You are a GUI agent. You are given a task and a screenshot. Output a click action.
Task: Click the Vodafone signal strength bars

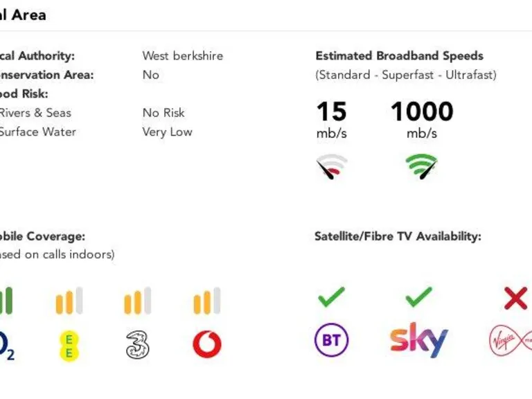[x=207, y=301]
